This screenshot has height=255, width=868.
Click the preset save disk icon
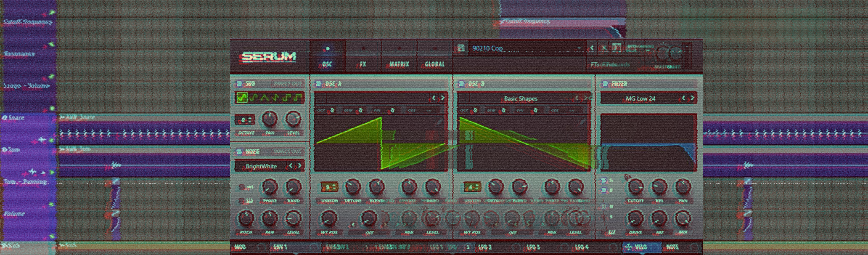click(460, 48)
